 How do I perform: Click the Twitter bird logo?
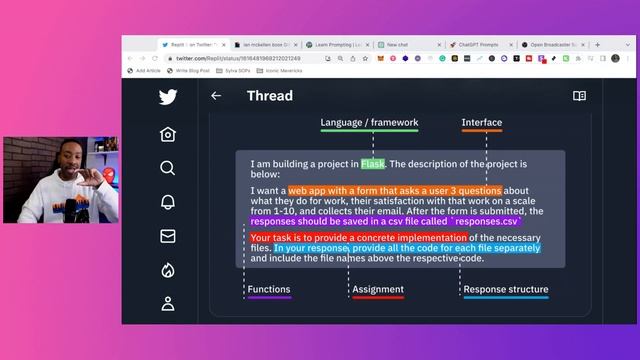(168, 97)
